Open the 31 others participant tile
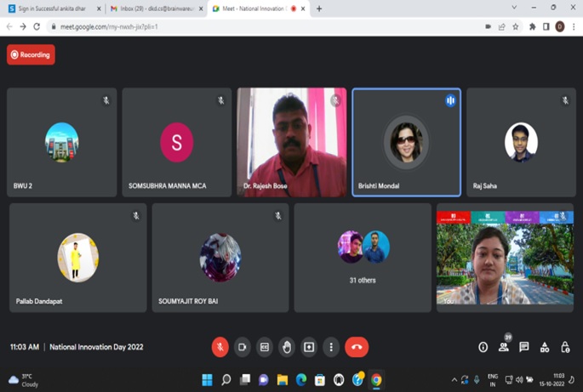 tap(363, 257)
